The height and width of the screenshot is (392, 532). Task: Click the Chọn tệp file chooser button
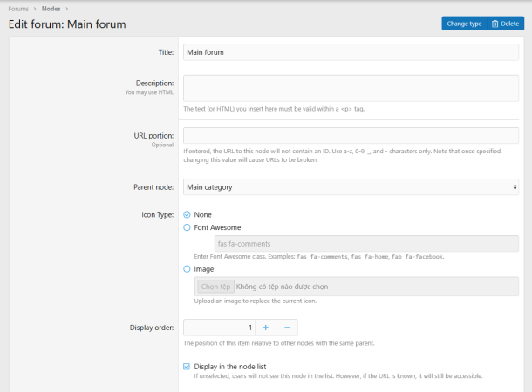pyautogui.click(x=215, y=286)
